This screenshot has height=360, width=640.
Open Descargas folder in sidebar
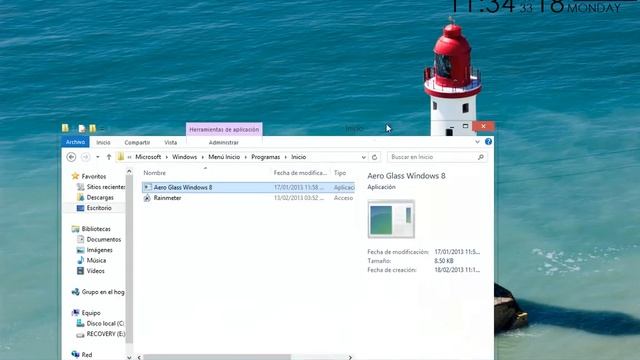100,198
